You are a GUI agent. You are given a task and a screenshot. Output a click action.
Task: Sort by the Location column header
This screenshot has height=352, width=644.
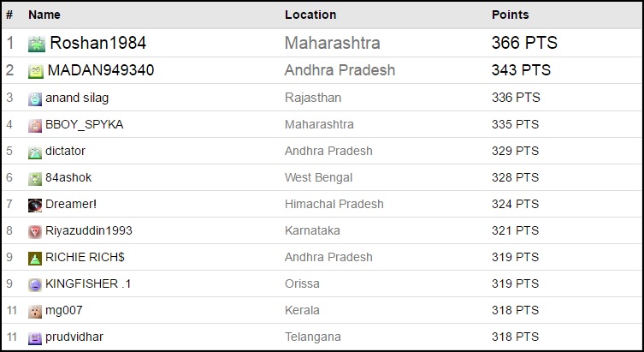coord(310,15)
